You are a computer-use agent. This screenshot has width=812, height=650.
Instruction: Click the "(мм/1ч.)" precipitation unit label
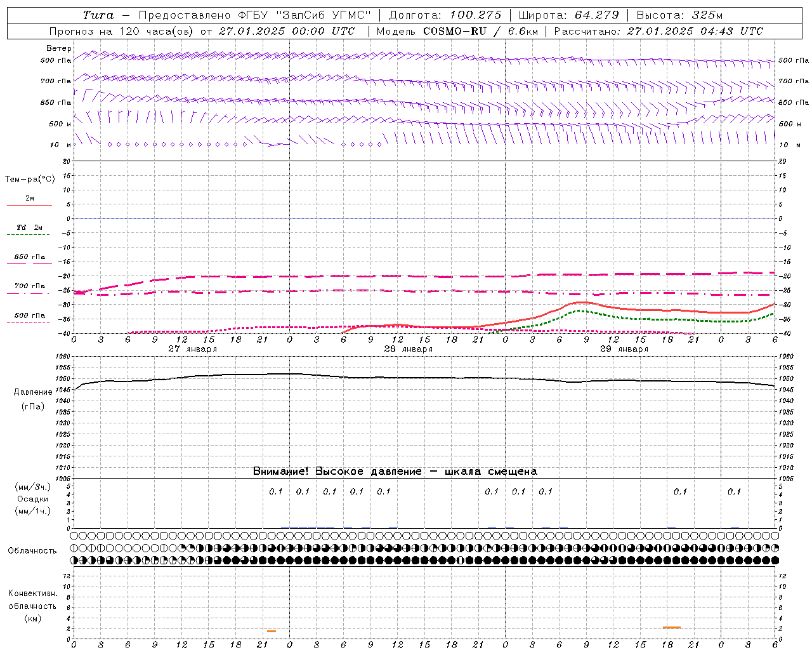[33, 511]
